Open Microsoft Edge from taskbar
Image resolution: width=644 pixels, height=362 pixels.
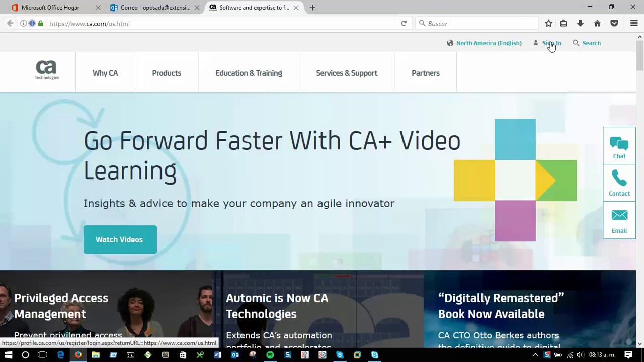coord(60,355)
